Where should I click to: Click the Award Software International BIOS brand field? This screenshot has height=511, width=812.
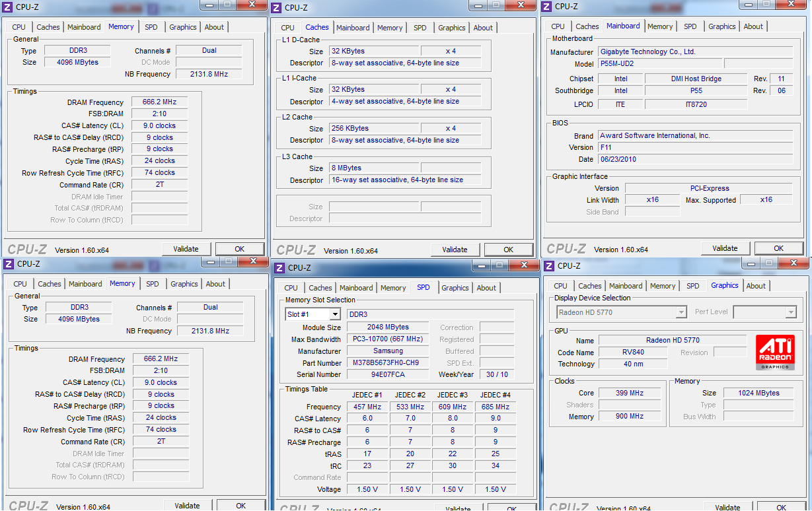coord(695,135)
